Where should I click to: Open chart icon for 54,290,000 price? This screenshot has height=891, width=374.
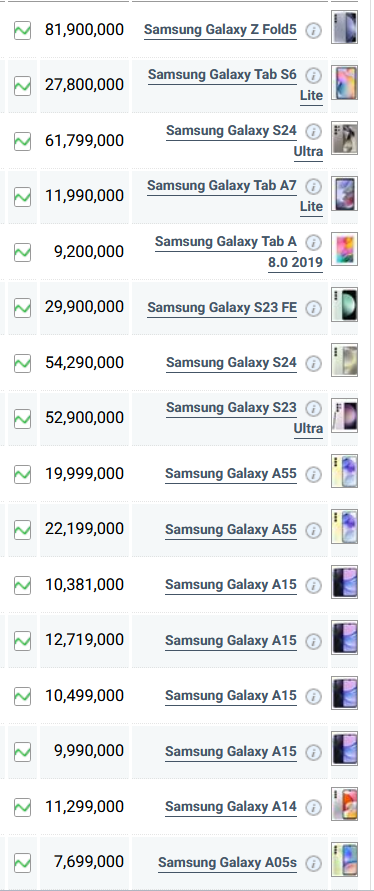(22, 363)
